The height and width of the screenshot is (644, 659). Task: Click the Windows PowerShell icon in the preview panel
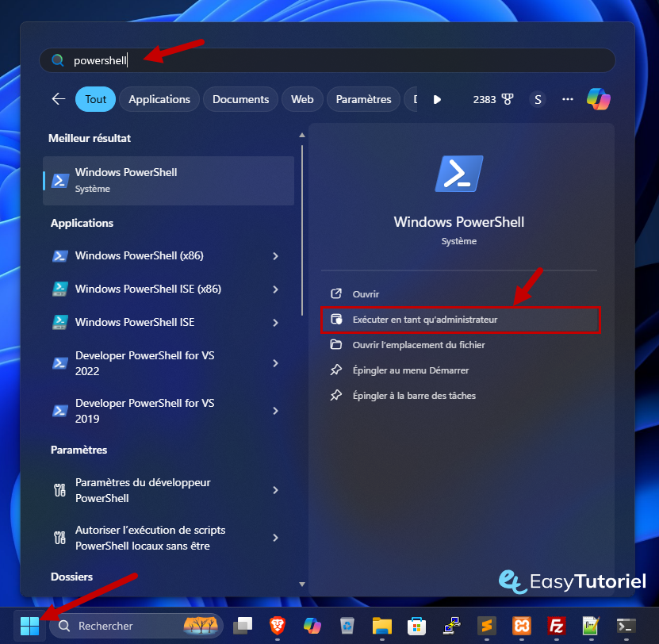pos(458,173)
